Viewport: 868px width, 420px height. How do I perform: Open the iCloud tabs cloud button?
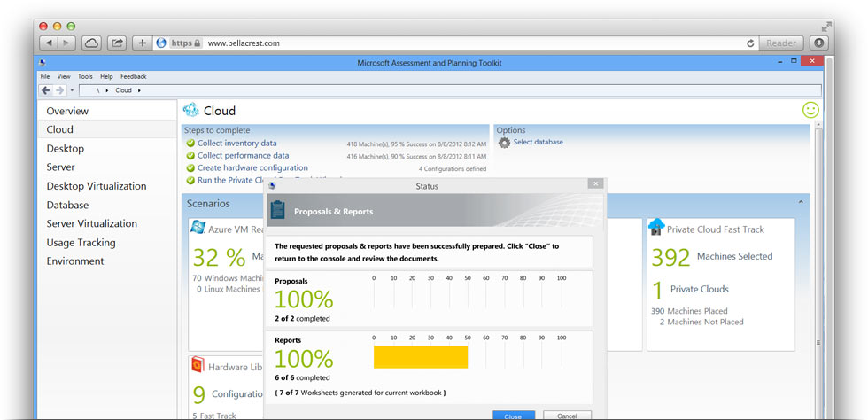91,43
